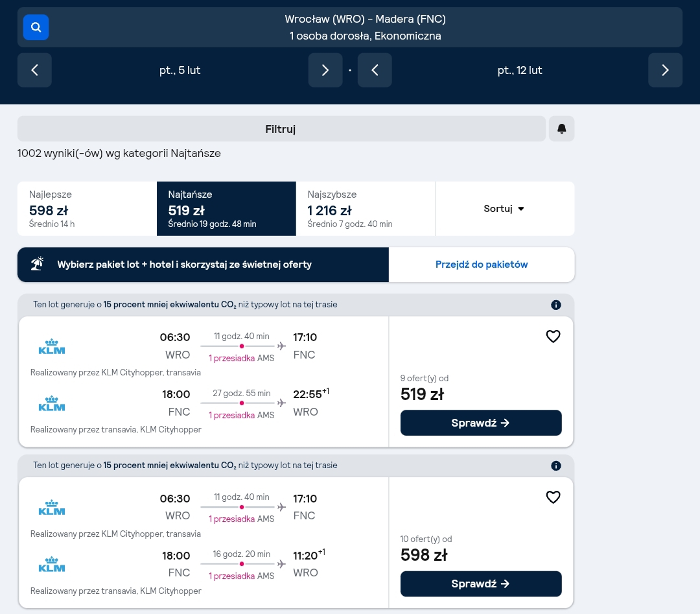Screen dimensions: 700x614
Task: Open CO₂ info icon above the 598 zł offer
Action: 556,466
